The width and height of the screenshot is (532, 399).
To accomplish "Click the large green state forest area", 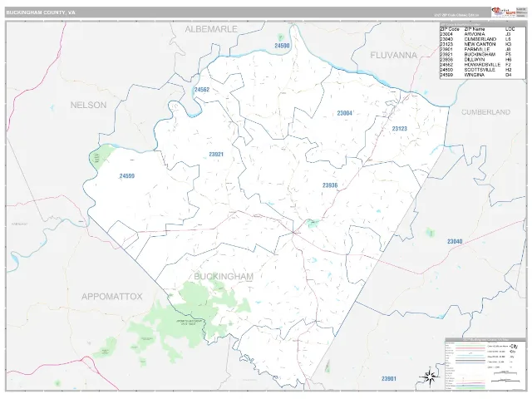I will coord(190,316).
